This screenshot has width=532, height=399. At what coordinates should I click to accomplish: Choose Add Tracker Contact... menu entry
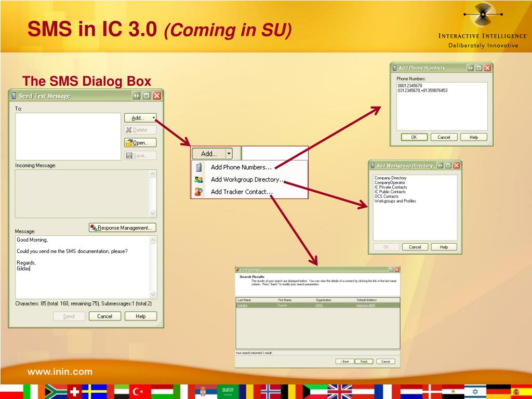tap(242, 192)
